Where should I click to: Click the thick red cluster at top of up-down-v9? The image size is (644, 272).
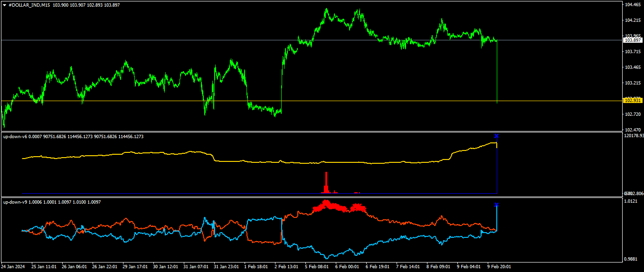coord(327,206)
